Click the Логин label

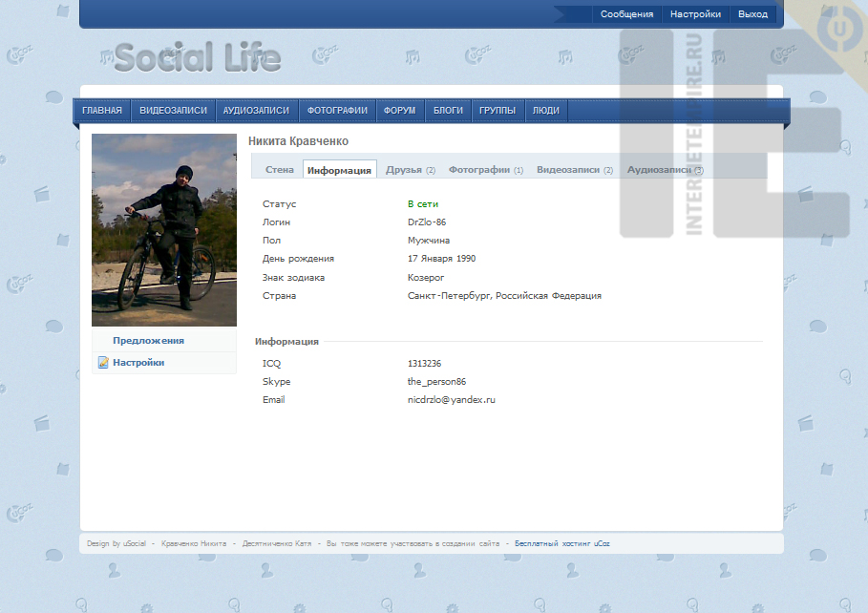(276, 222)
